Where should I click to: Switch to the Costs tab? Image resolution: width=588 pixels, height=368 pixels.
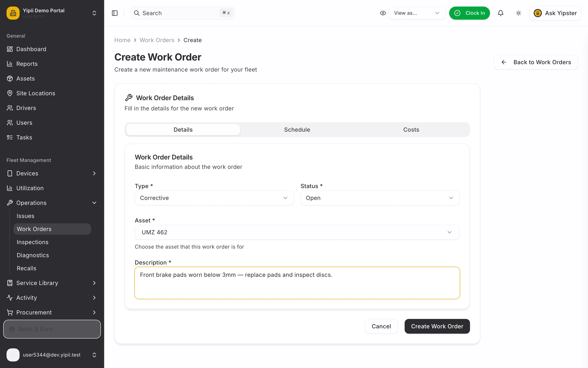coord(411,130)
